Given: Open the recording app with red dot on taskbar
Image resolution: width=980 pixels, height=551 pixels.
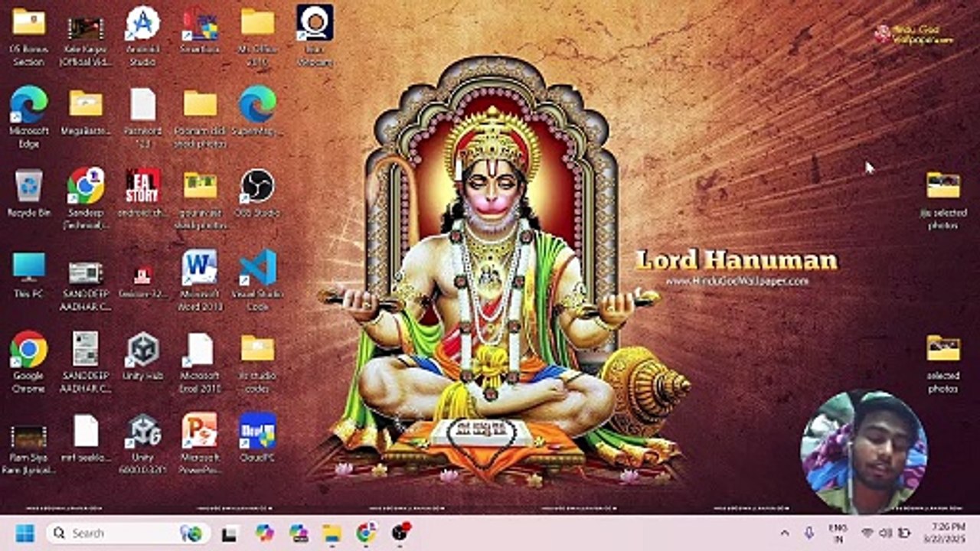Looking at the screenshot, I should [x=400, y=532].
